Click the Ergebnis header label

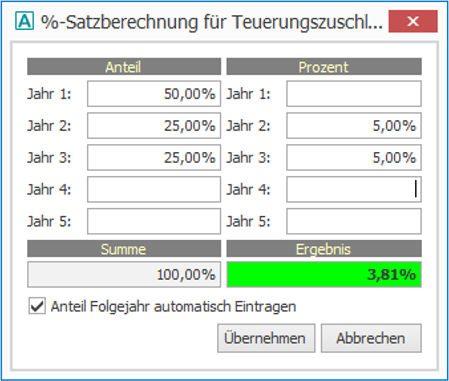pyautogui.click(x=324, y=249)
